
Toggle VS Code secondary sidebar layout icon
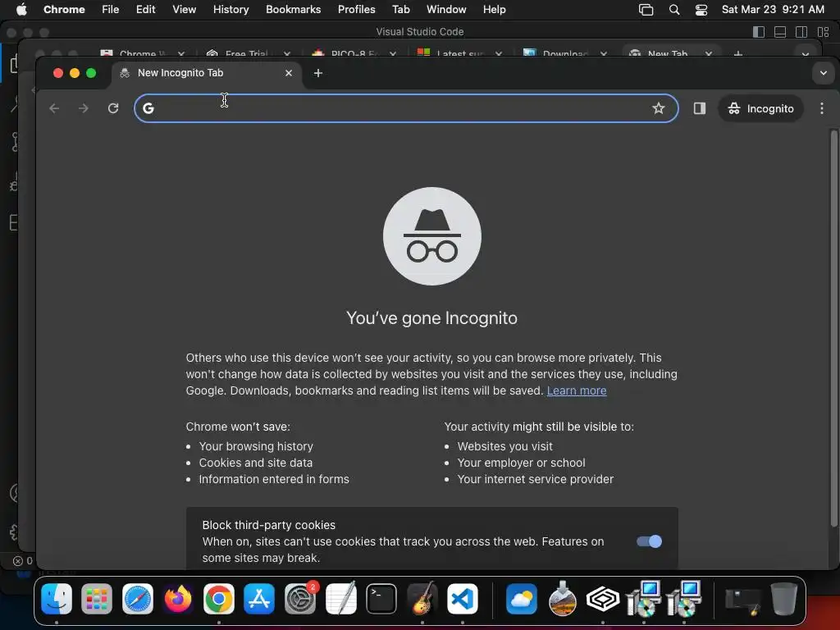pos(801,32)
